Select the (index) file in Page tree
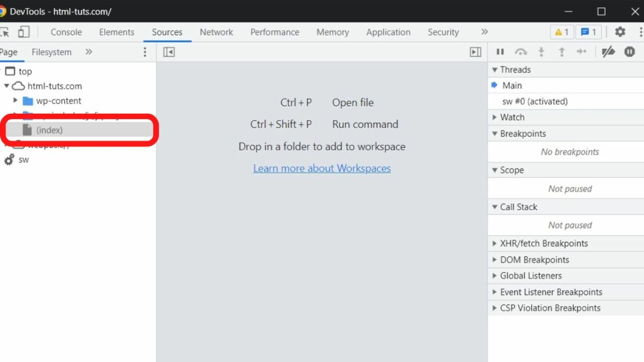 (x=50, y=130)
